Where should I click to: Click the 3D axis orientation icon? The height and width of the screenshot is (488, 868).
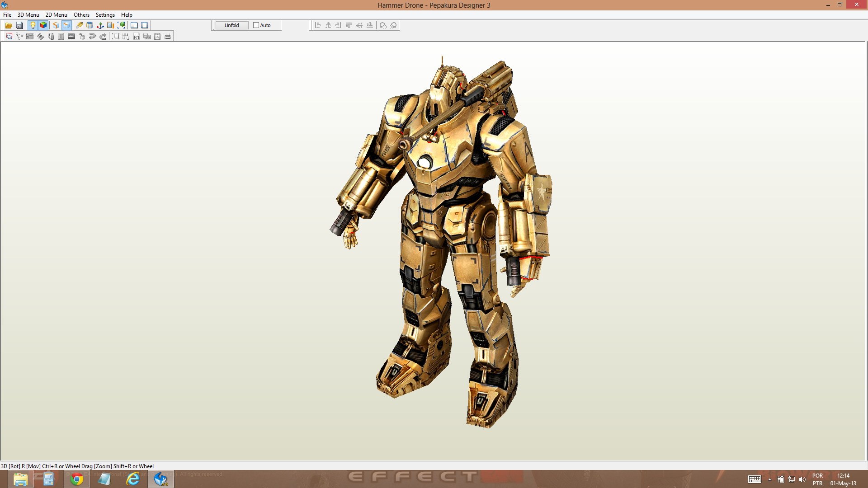point(100,25)
